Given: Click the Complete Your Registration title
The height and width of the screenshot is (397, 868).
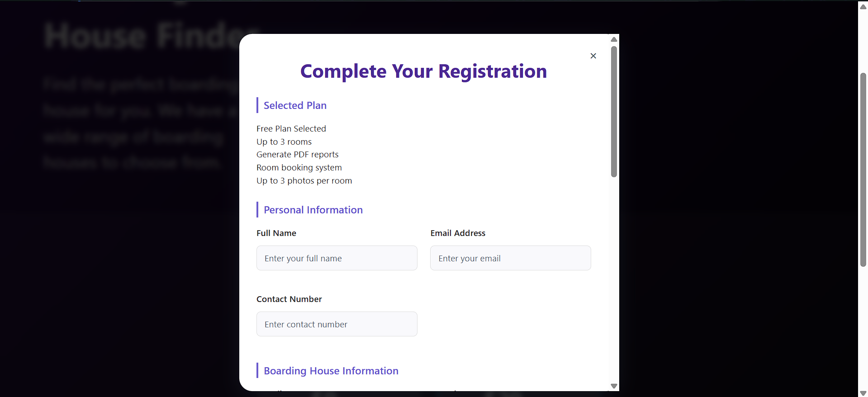Looking at the screenshot, I should (x=424, y=71).
